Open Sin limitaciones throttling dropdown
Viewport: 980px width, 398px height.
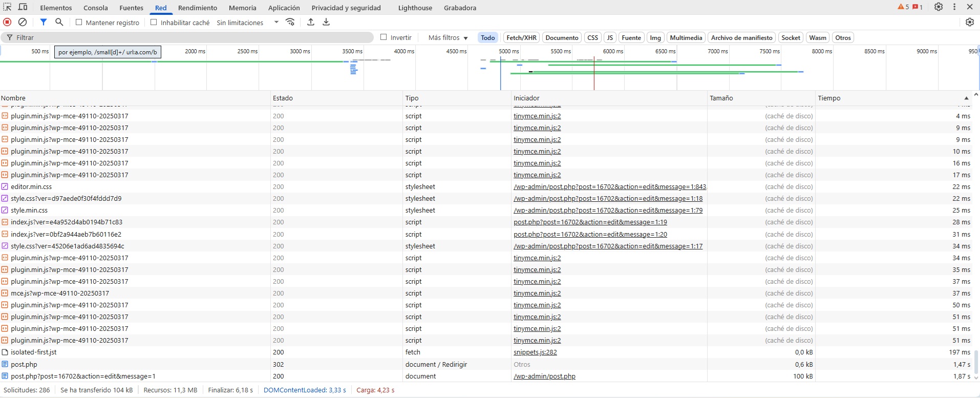pos(247,23)
